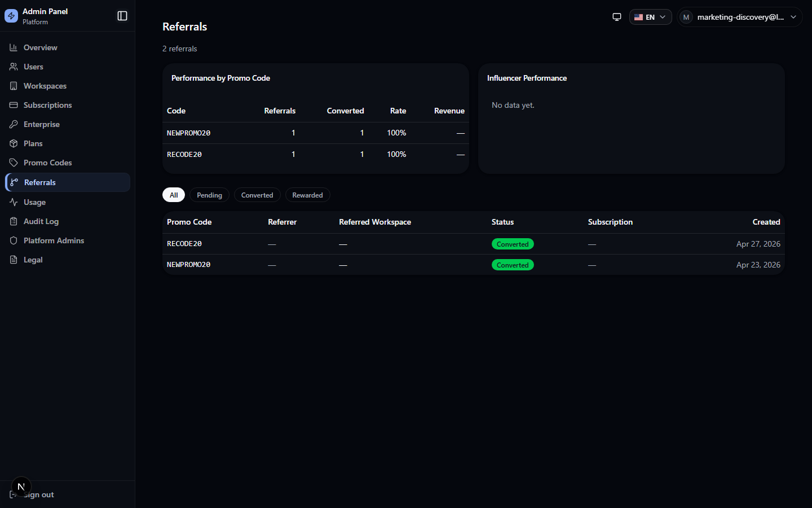812x508 pixels.
Task: Click the Converted badge for NEWPROMO20 row
Action: (513, 265)
